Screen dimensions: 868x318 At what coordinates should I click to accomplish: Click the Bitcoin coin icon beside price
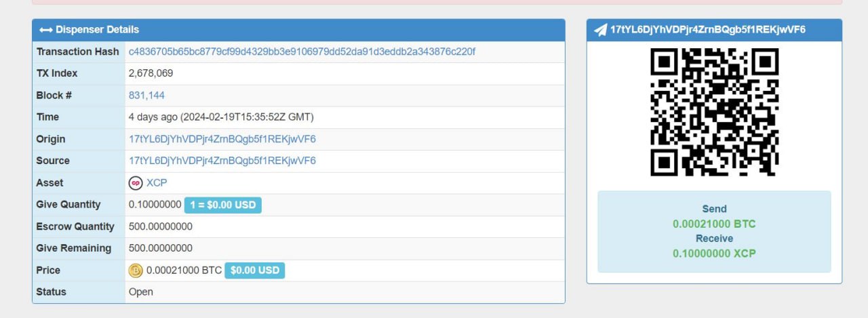(x=136, y=271)
